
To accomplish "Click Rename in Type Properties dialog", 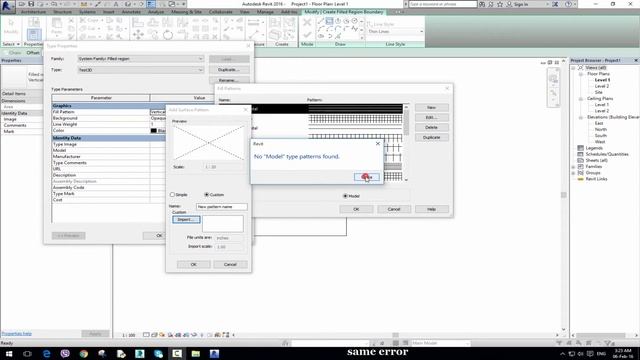I will pos(229,80).
